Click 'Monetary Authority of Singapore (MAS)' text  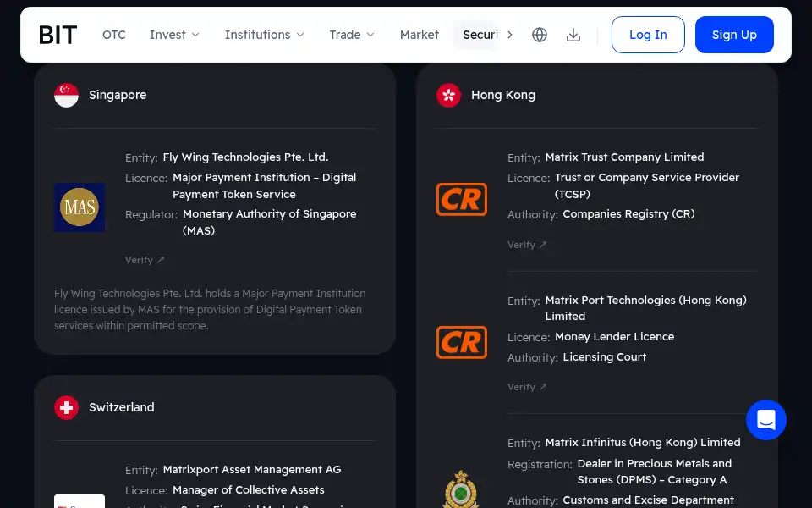pyautogui.click(x=269, y=222)
